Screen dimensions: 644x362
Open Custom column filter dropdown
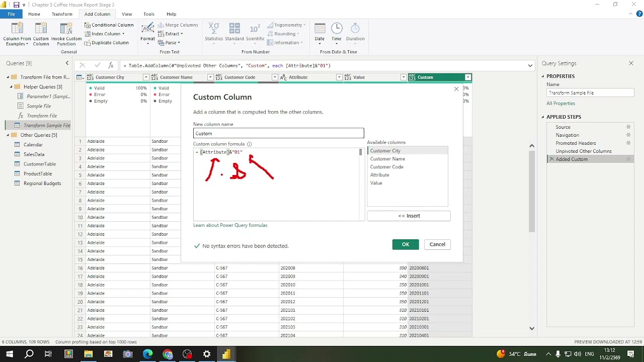[x=468, y=77]
